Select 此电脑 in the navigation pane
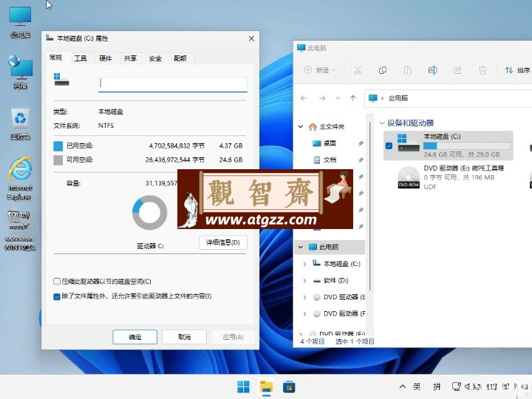 [329, 247]
